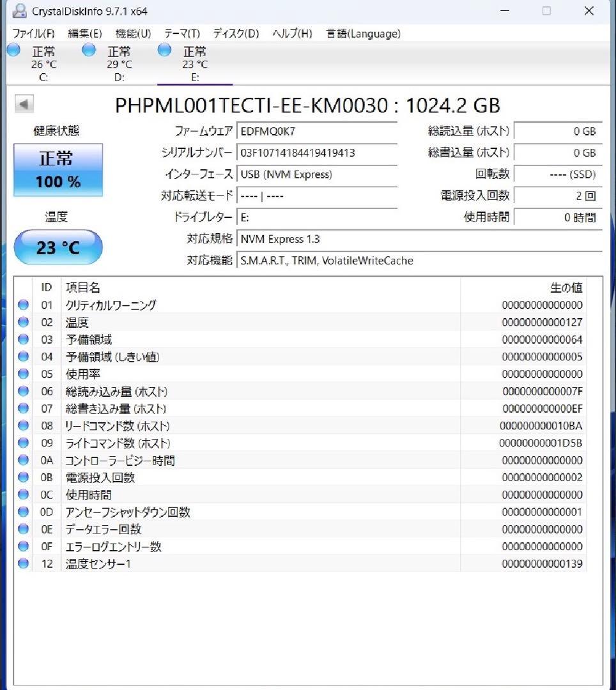
Task: Click the blue status dot for drive C:
Action: [13, 50]
